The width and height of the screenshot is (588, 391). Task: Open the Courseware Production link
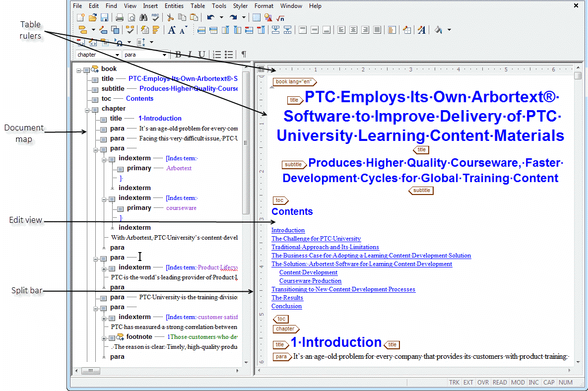(310, 281)
